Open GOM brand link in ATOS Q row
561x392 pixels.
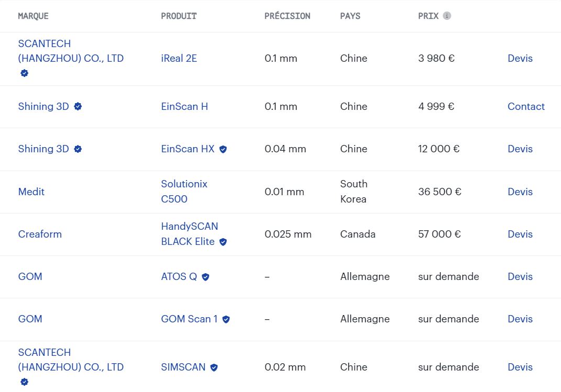[30, 276]
